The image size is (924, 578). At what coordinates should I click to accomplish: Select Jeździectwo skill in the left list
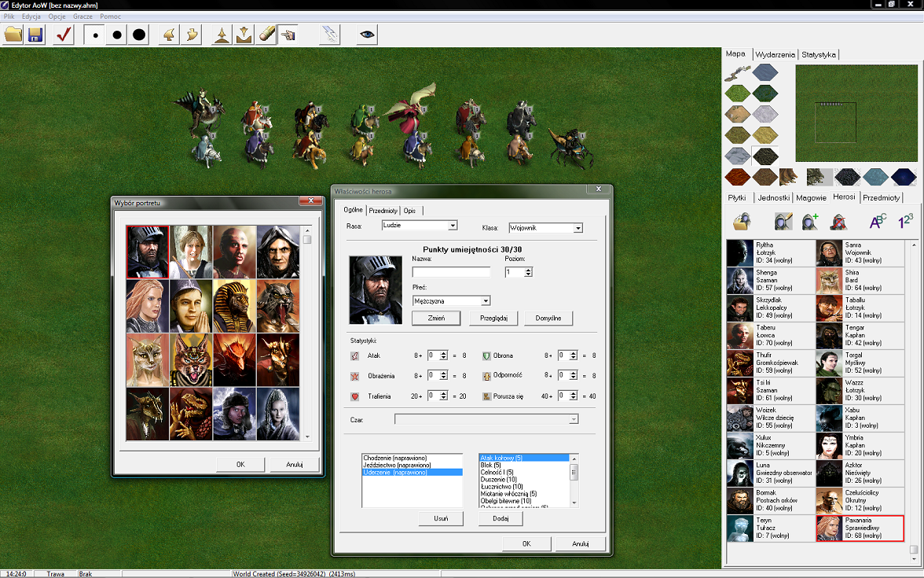[x=412, y=466]
